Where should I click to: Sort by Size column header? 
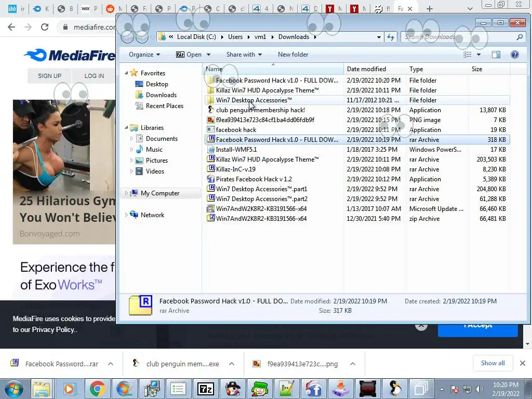click(489, 69)
